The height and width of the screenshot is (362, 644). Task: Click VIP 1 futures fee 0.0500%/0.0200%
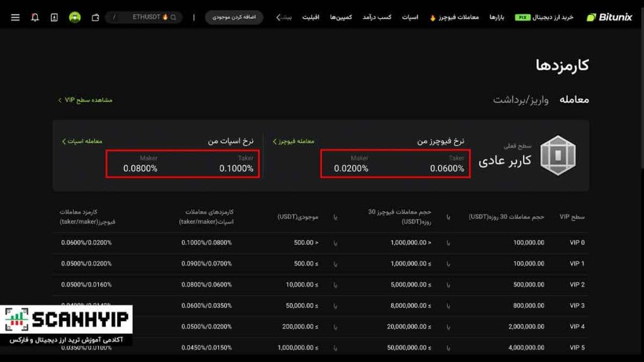pos(86,263)
